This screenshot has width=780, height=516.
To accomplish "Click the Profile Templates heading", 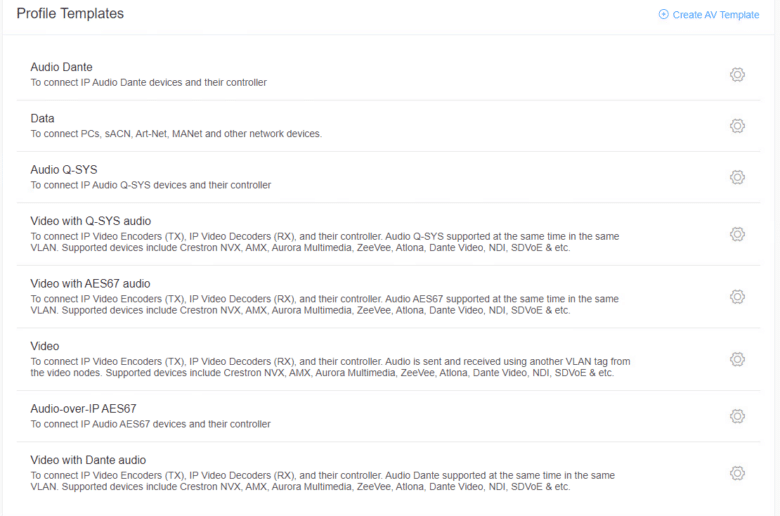I will [70, 13].
